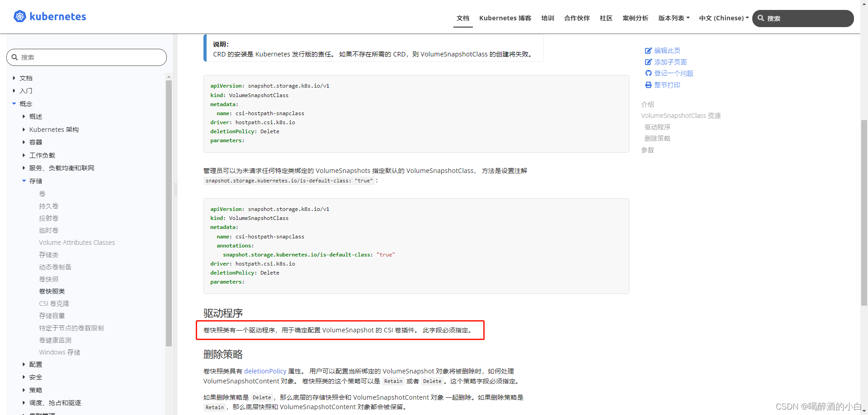This screenshot has height=415, width=868.
Task: Click the page vertical scrollbar thumb
Action: coord(864,212)
